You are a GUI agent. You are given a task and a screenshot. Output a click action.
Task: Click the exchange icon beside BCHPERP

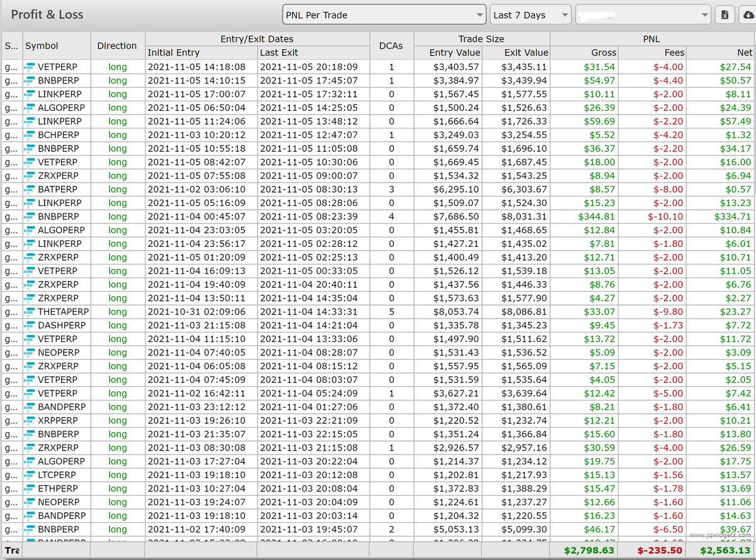coord(30,135)
